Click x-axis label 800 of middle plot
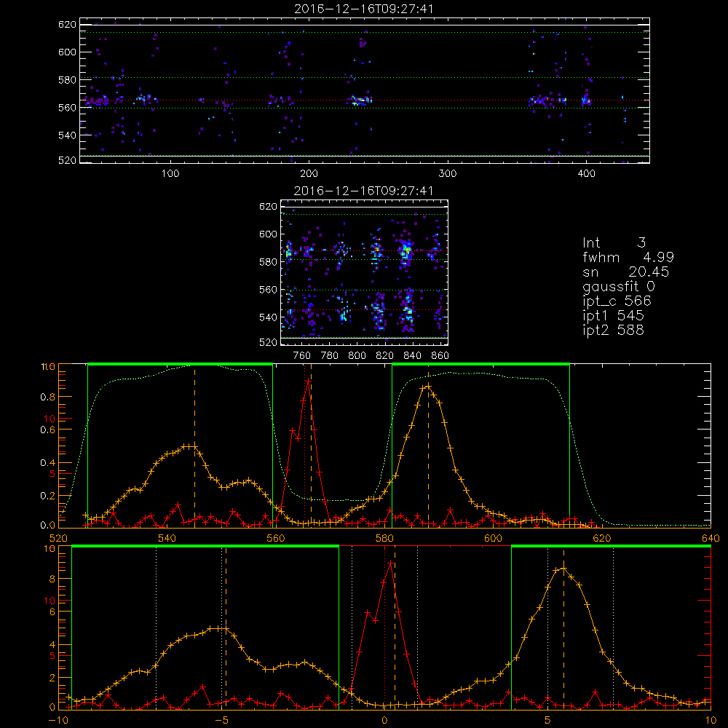Screen dimensions: 728x728 [357, 356]
